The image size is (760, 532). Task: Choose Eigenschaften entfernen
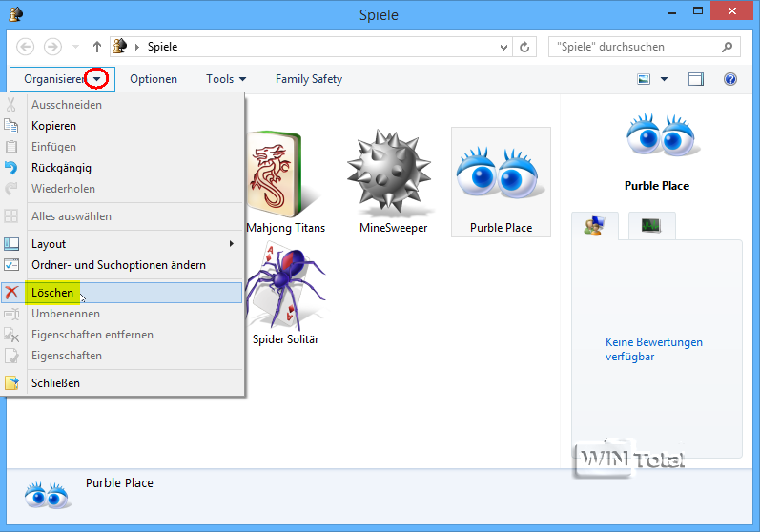tap(122, 335)
